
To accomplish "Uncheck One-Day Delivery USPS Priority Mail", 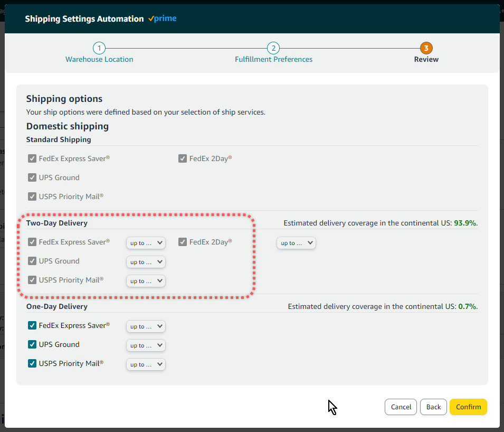I will pyautogui.click(x=32, y=363).
